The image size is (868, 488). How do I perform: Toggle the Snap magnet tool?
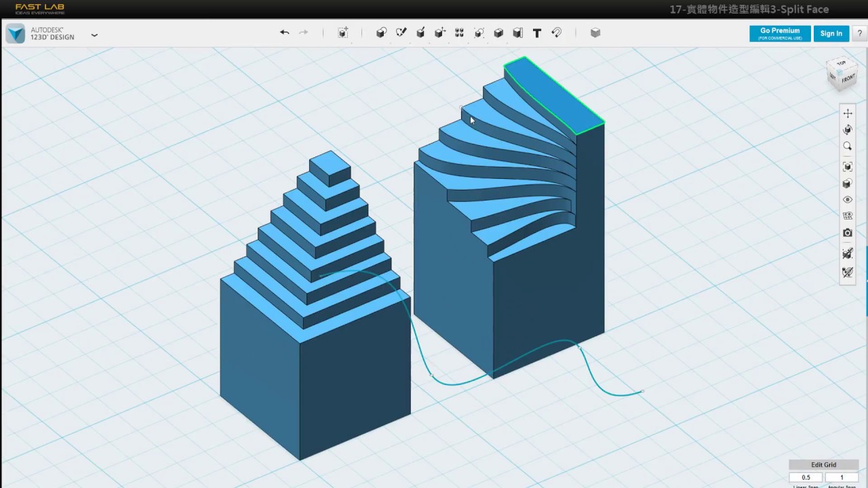[x=557, y=33]
